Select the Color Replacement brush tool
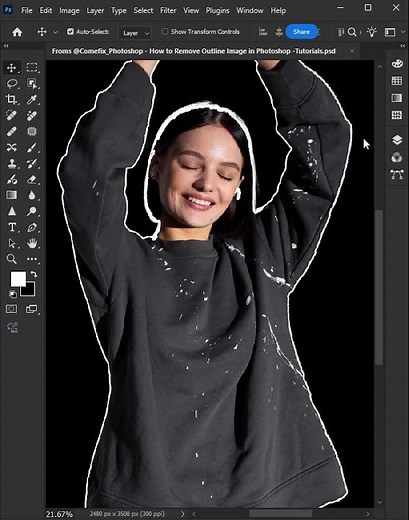Screen dimensions: 409x520 12,179
